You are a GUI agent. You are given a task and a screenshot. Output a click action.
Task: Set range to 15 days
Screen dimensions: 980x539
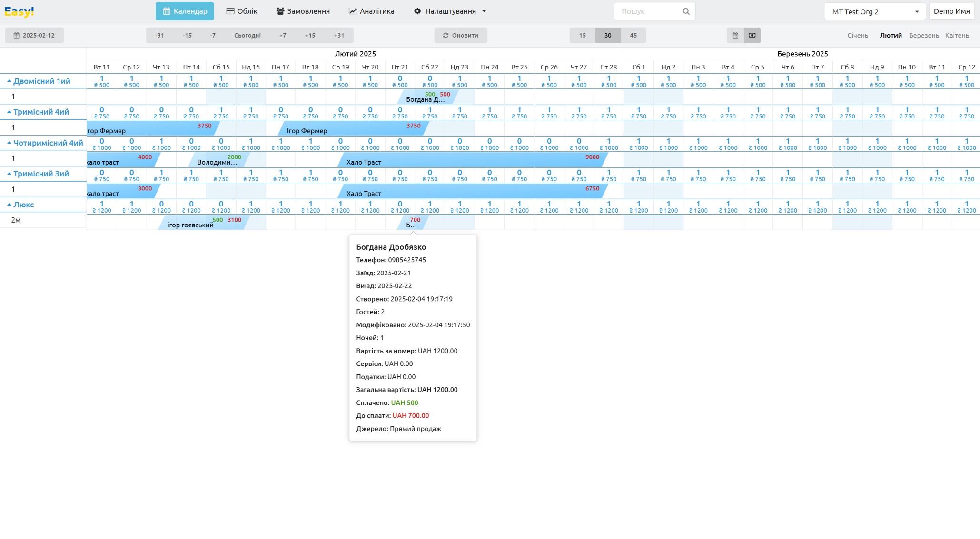582,35
